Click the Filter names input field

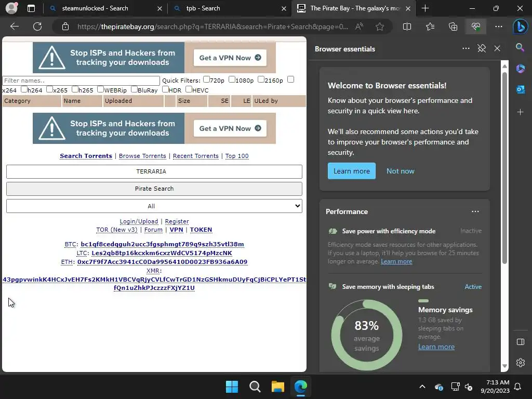(81, 81)
